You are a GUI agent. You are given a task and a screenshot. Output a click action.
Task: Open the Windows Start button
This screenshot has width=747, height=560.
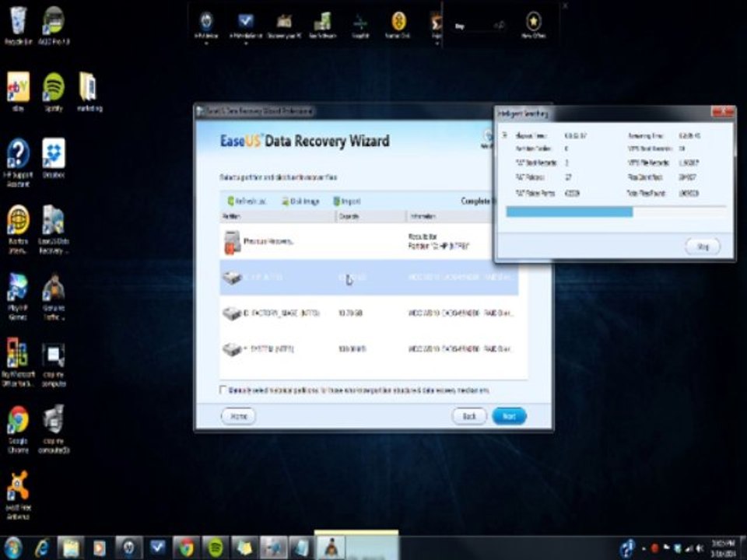(x=13, y=548)
